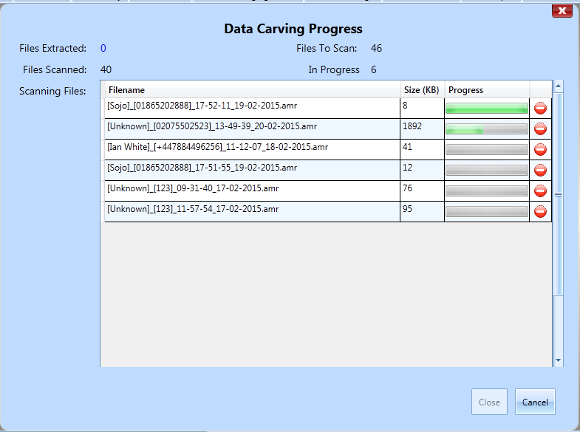Select the Ian White +447884496256 file row

click(x=328, y=150)
